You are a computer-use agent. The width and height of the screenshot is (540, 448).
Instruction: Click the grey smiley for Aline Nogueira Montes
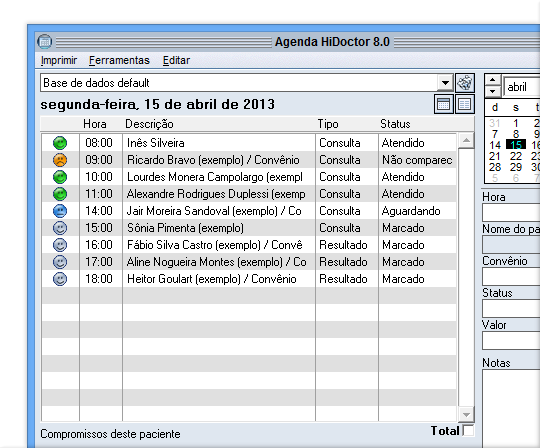(60, 262)
